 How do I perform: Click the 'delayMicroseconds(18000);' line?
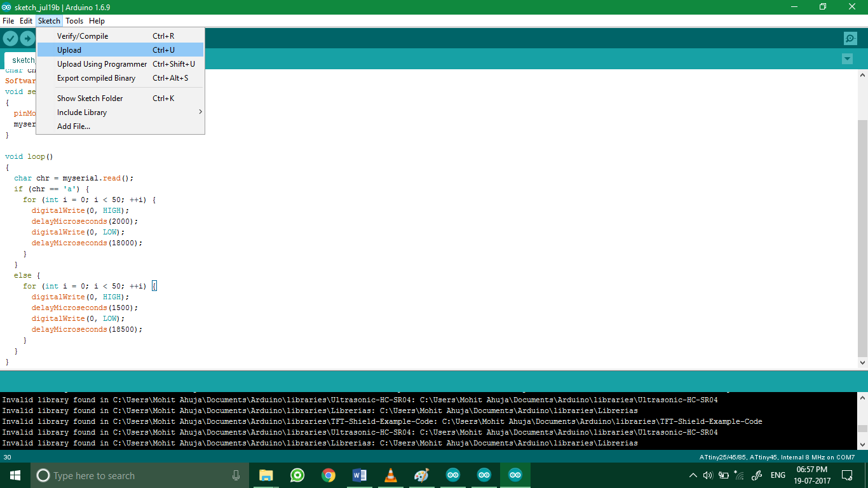pyautogui.click(x=87, y=243)
